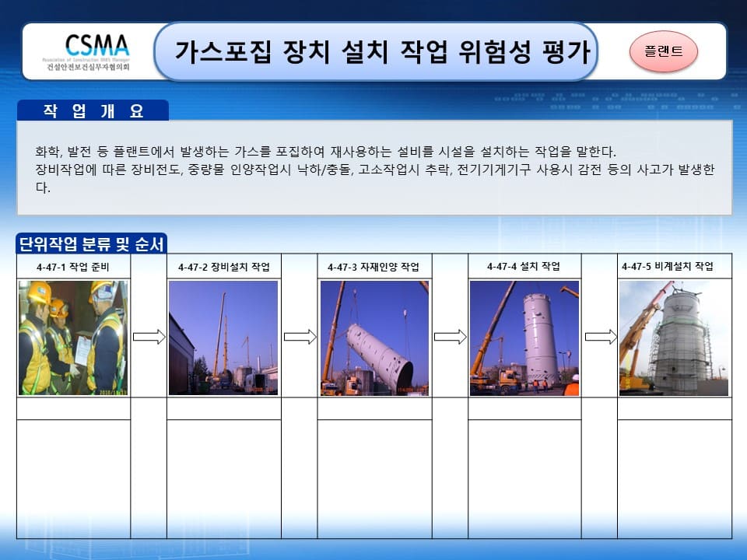Open the tilted tank lifting photo
The width and height of the screenshot is (747, 560).
click(x=374, y=338)
